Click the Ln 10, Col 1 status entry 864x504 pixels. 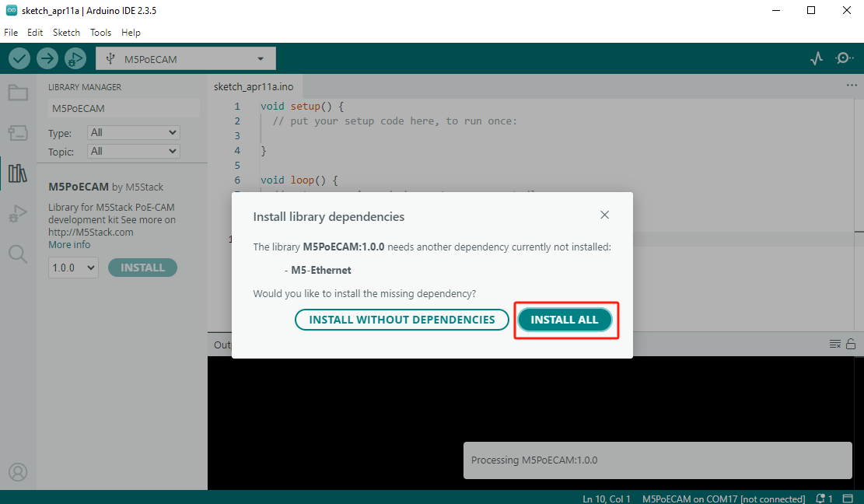[x=607, y=499]
